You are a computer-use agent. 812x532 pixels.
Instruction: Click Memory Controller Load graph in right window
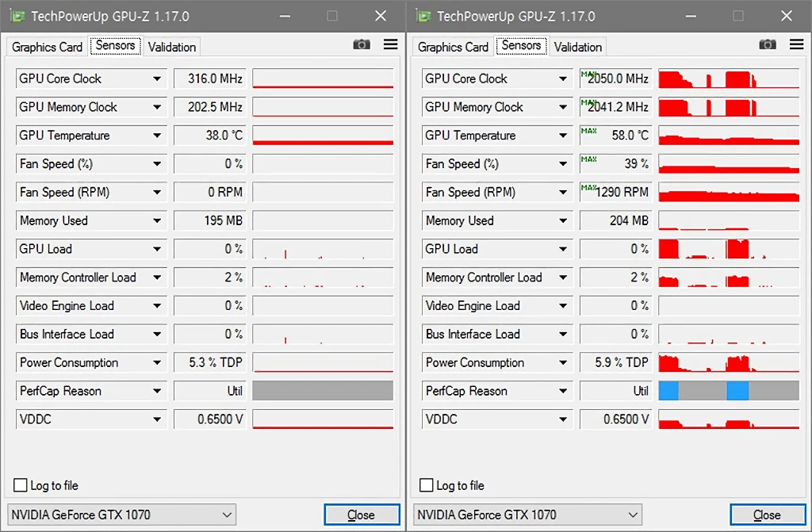tap(729, 277)
